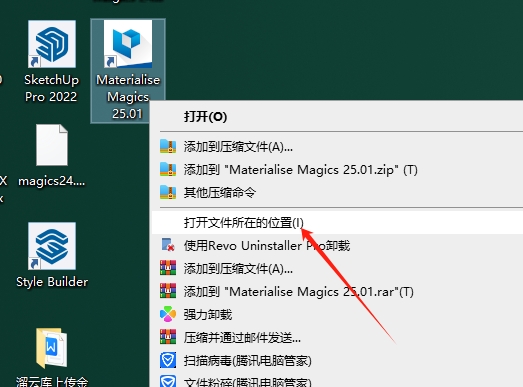The image size is (523, 387).
Task: Open the 其他压缩命令 submenu entry
Action: [337, 193]
